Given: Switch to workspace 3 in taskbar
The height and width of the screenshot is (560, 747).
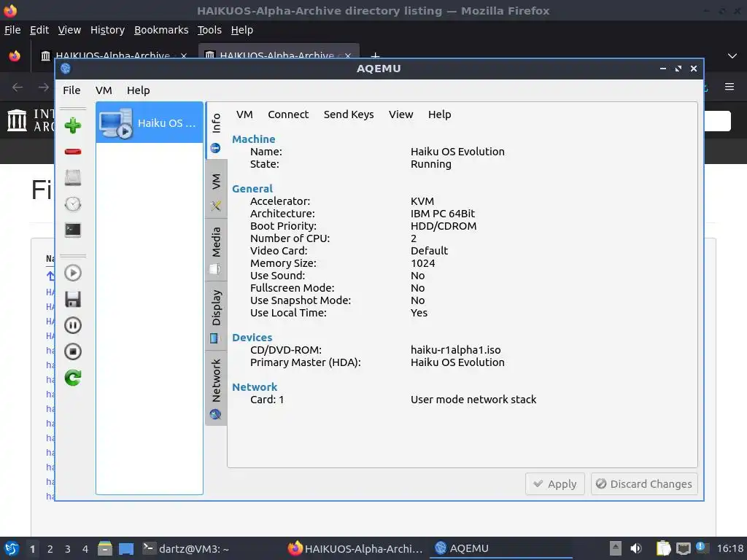Looking at the screenshot, I should click(68, 549).
